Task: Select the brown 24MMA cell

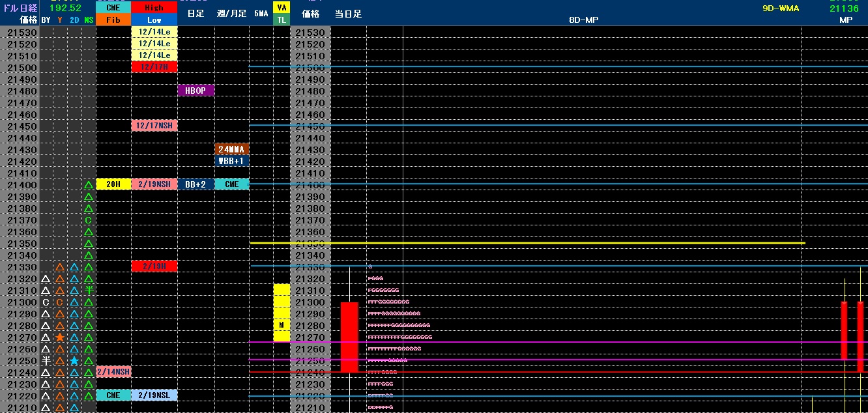Action: click(x=232, y=149)
